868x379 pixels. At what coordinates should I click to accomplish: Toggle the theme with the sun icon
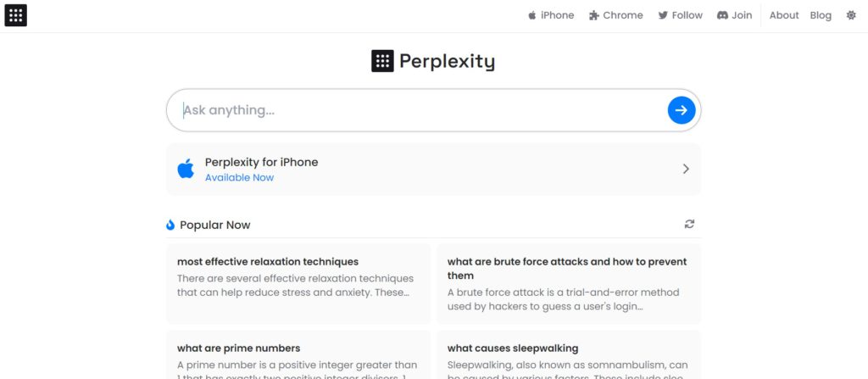pos(851,15)
